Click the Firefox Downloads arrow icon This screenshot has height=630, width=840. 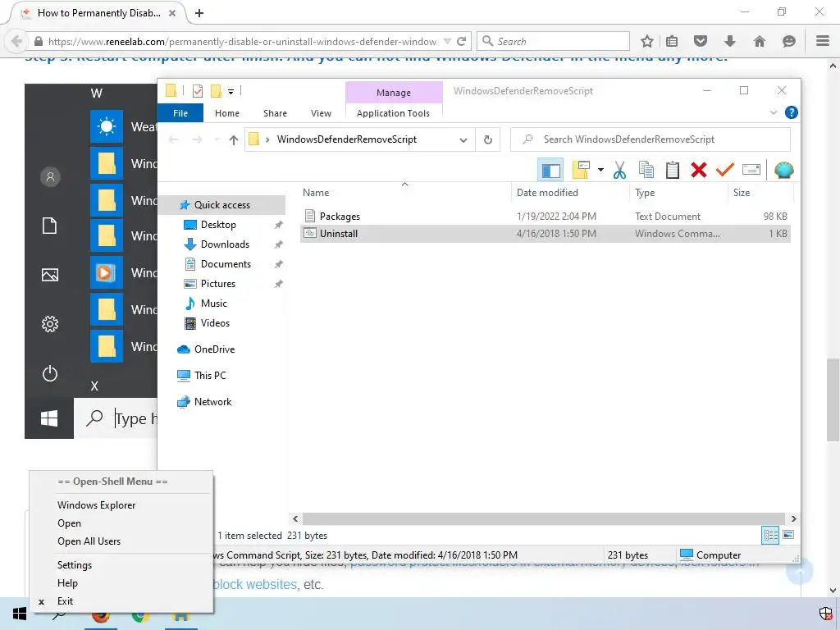tap(729, 41)
